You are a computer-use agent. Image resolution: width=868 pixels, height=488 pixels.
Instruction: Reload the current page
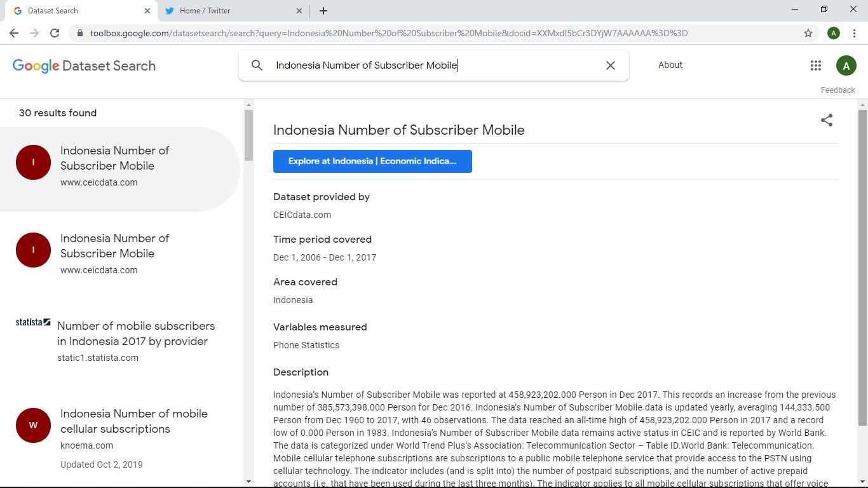[x=55, y=33]
